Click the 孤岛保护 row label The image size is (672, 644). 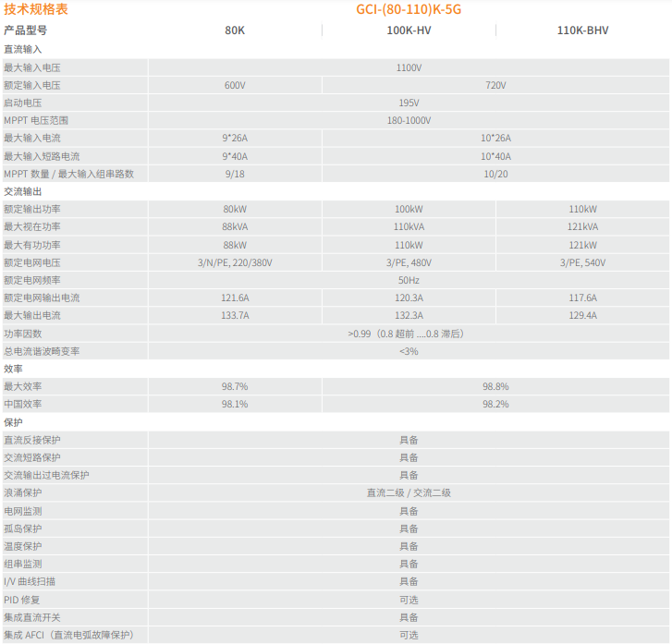23,529
